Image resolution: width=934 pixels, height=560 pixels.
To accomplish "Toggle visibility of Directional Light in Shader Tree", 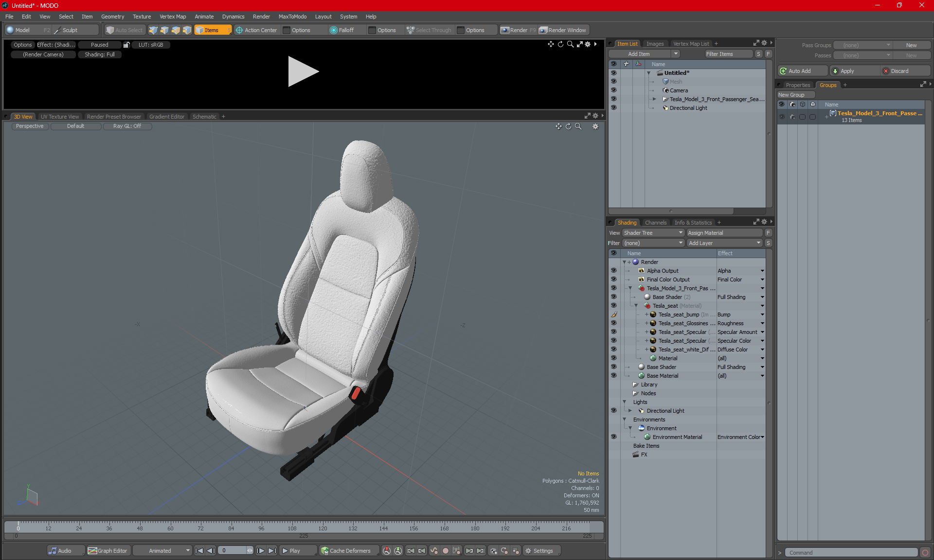I will point(613,411).
